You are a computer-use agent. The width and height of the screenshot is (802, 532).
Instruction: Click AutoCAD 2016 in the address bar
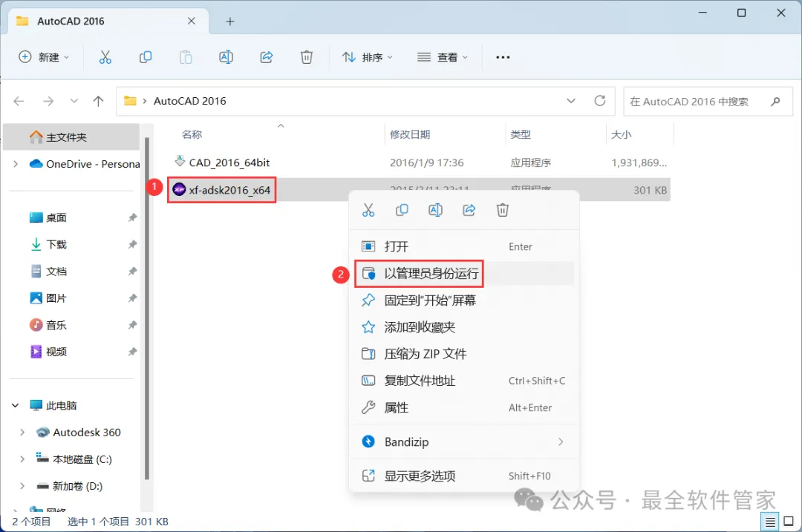[x=190, y=101]
